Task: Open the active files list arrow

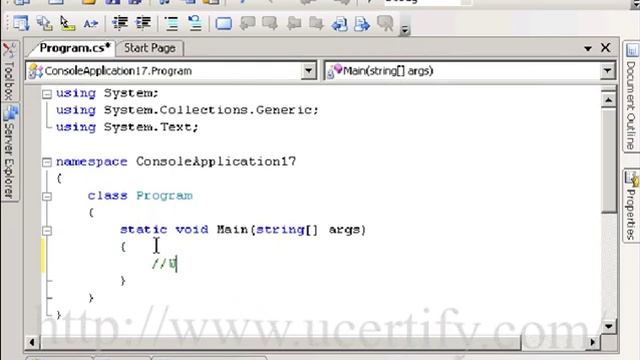Action: point(588,49)
